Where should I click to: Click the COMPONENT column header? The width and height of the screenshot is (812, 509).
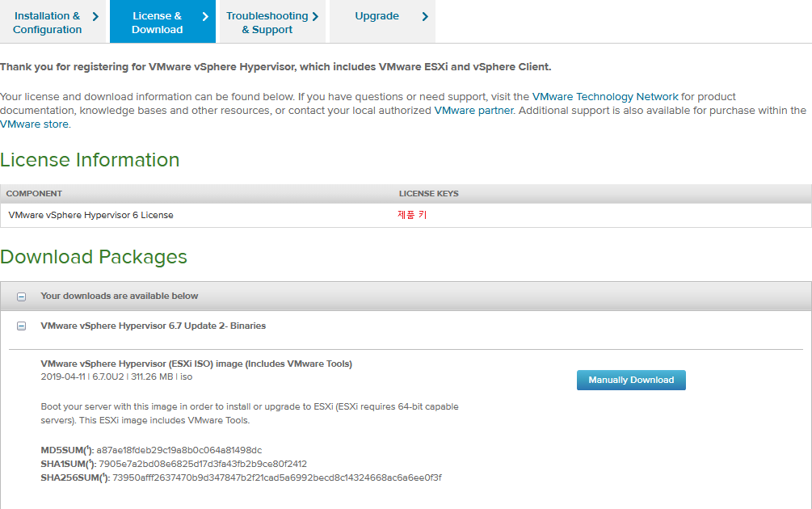[34, 194]
